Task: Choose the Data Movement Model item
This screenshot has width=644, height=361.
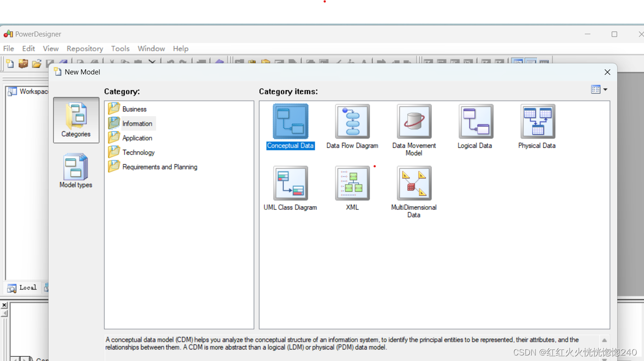Action: (414, 130)
